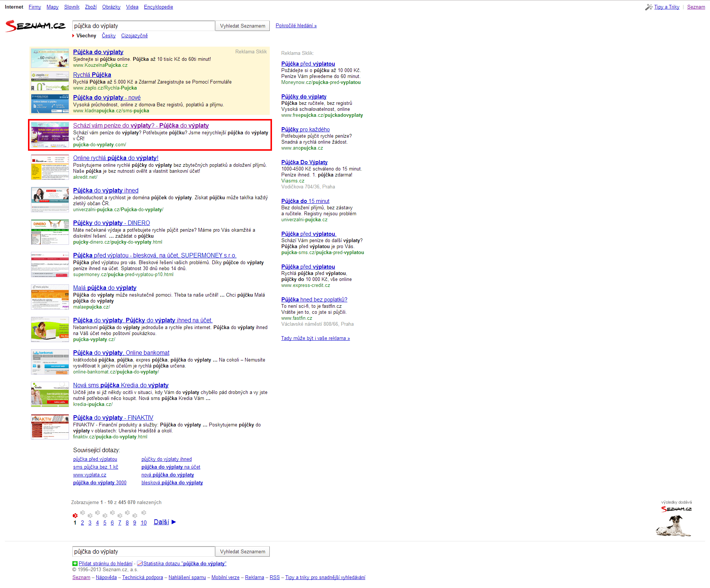Open the kladnapujcka ad thumbnail
This screenshot has height=588, width=710.
tap(50, 104)
